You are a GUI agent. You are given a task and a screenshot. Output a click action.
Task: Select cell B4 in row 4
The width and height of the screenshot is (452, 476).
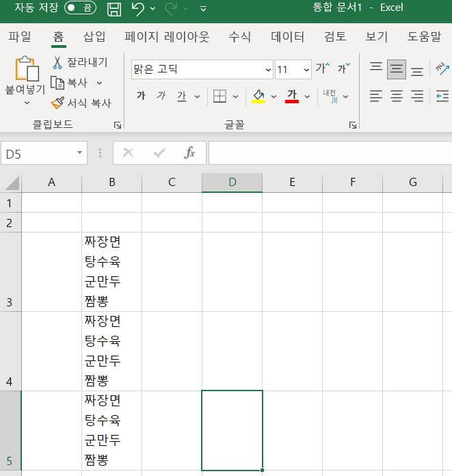click(111, 351)
